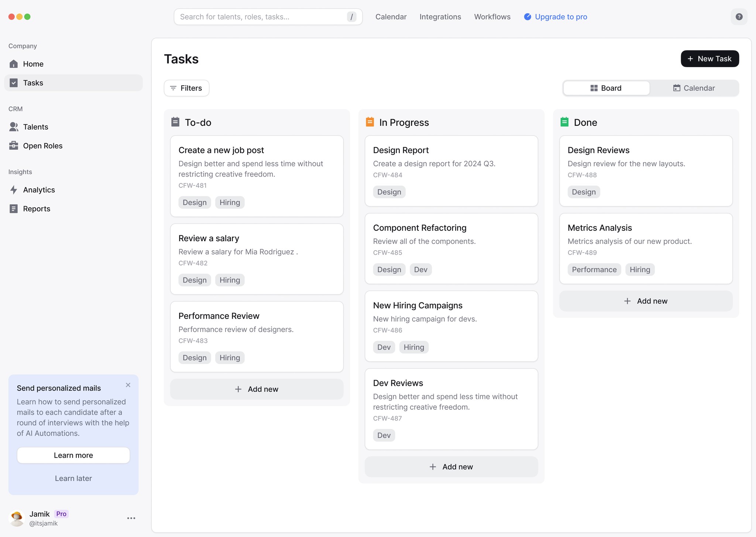The image size is (756, 537).
Task: Open the Filters dropdown
Action: point(186,88)
